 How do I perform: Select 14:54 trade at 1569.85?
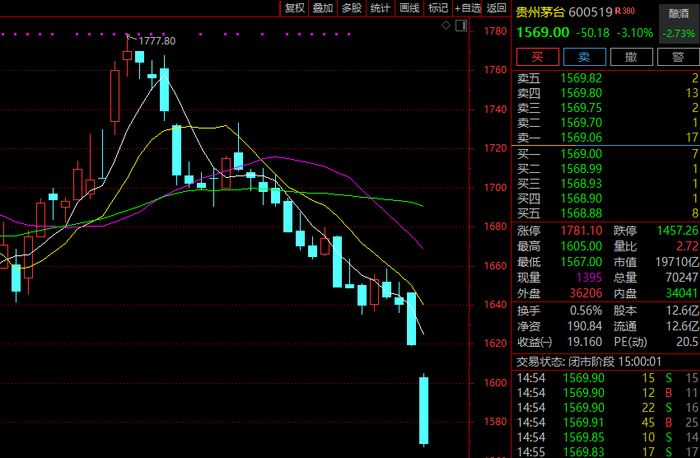[x=608, y=437]
